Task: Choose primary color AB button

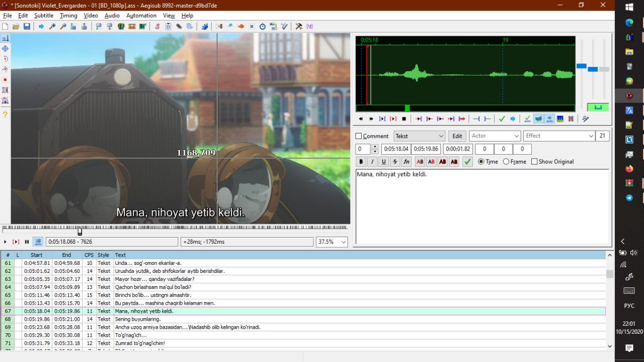Action: (x=420, y=162)
